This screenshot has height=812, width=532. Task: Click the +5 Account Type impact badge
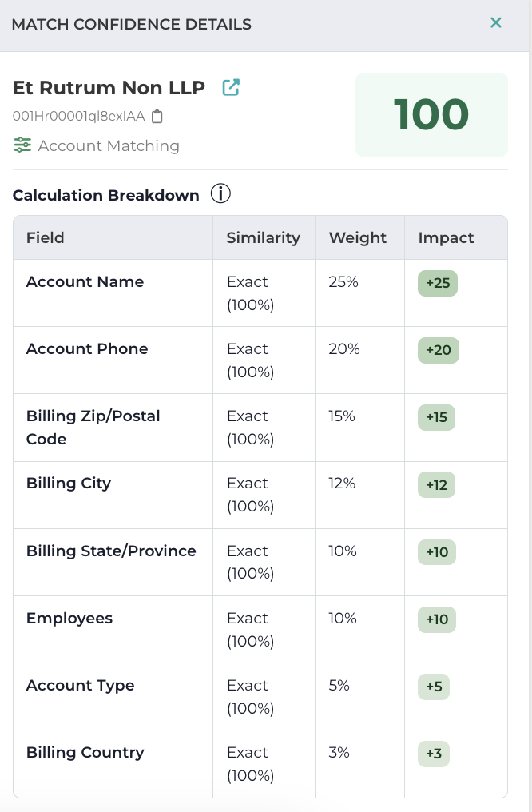point(434,687)
